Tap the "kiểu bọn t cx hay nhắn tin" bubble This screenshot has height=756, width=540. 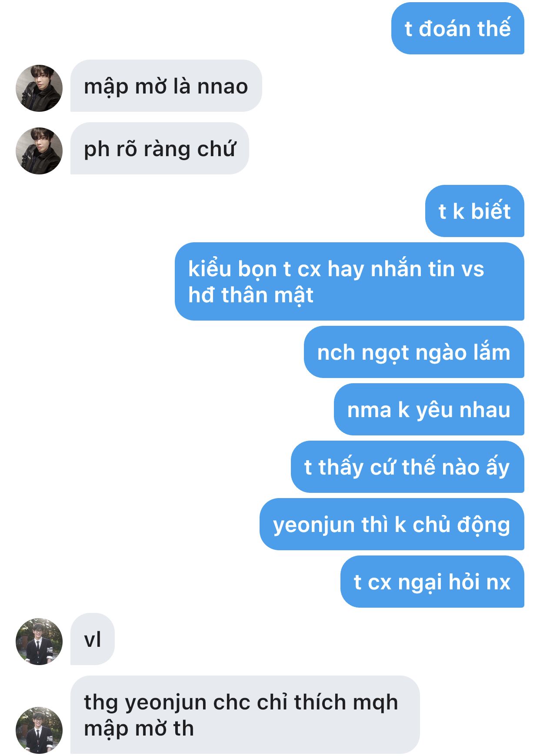click(349, 281)
